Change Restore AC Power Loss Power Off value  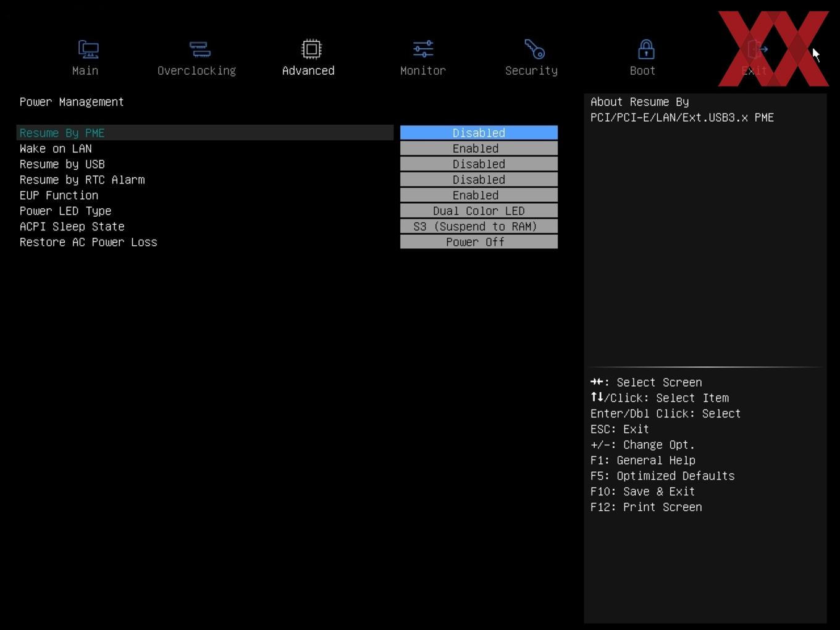coord(479,242)
